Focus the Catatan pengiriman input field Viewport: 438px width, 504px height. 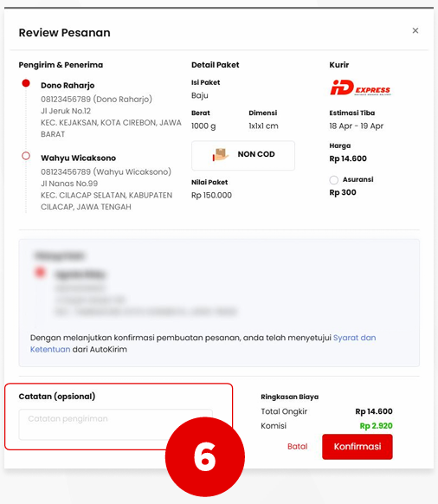pos(116,424)
